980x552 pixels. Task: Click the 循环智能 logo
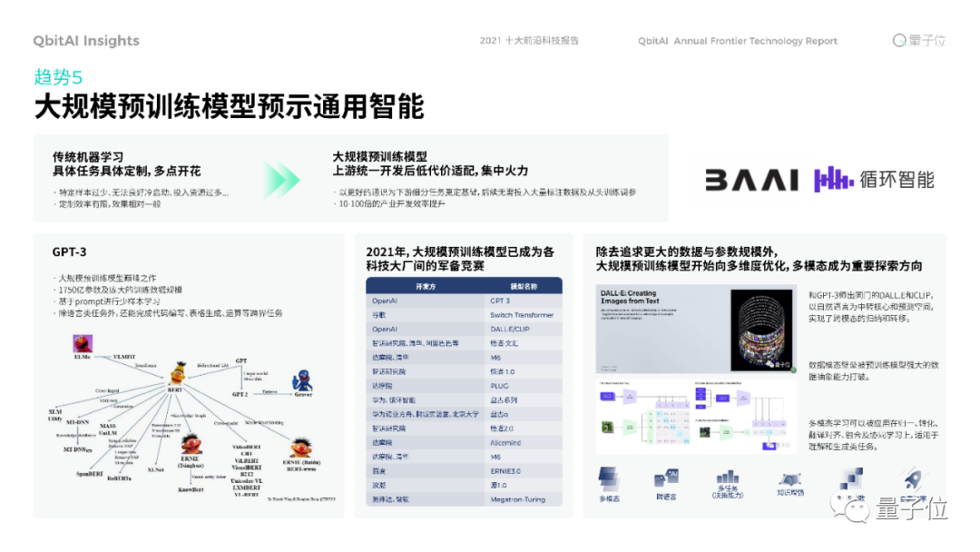874,180
